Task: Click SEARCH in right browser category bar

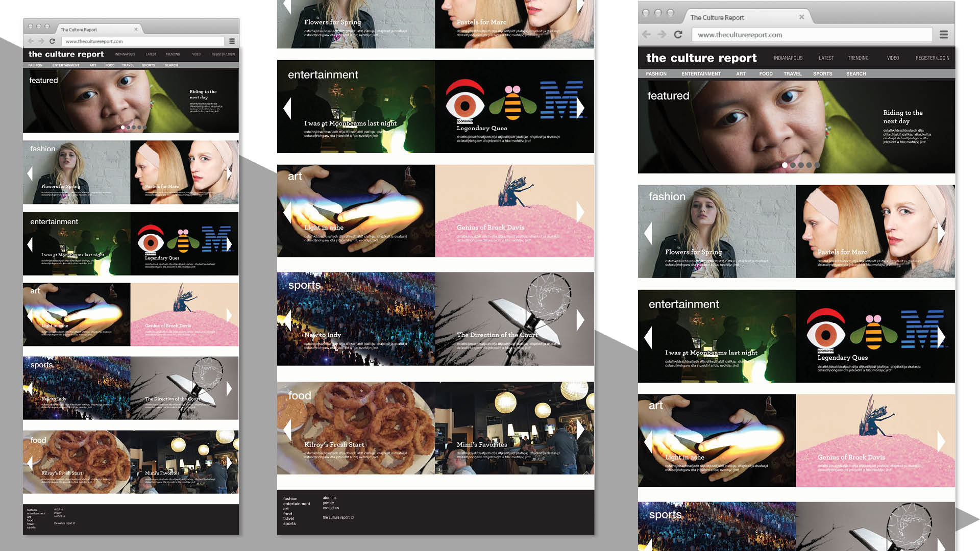Action: (x=855, y=74)
